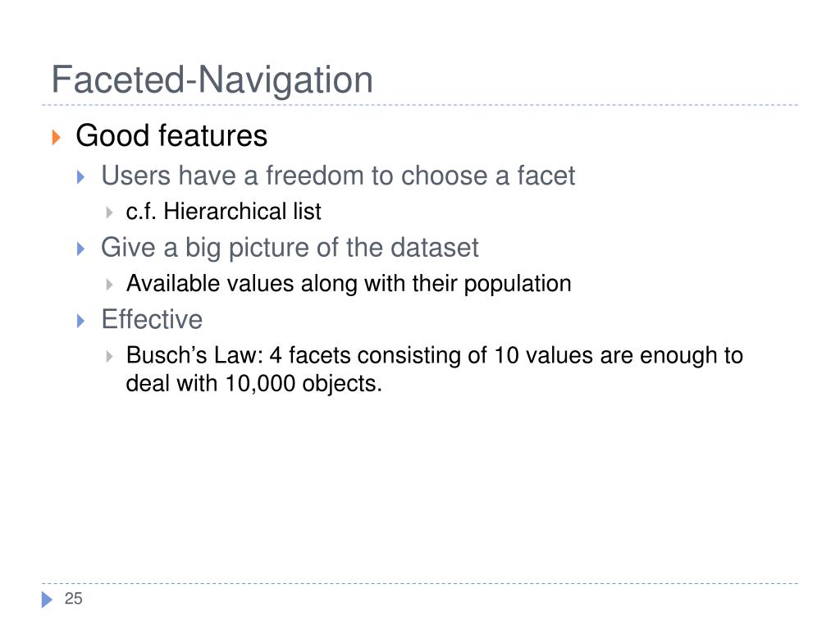This screenshot has width=840, height=630.
Task: Click the line deal with 10,000 objects
Action: (254, 384)
